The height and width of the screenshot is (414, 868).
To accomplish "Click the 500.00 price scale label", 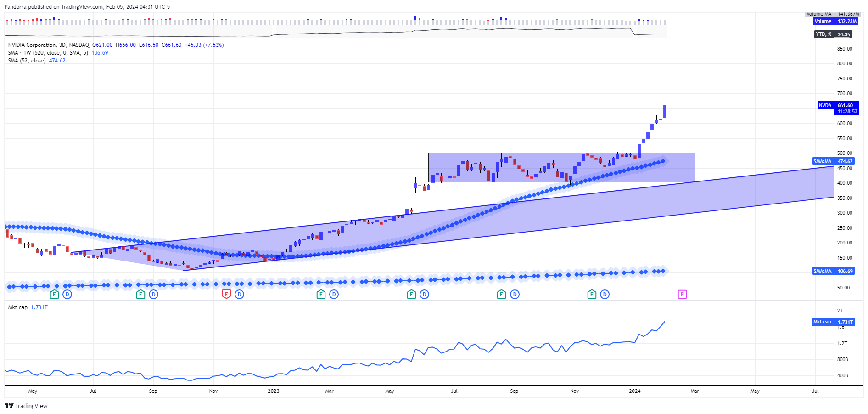I will point(845,153).
